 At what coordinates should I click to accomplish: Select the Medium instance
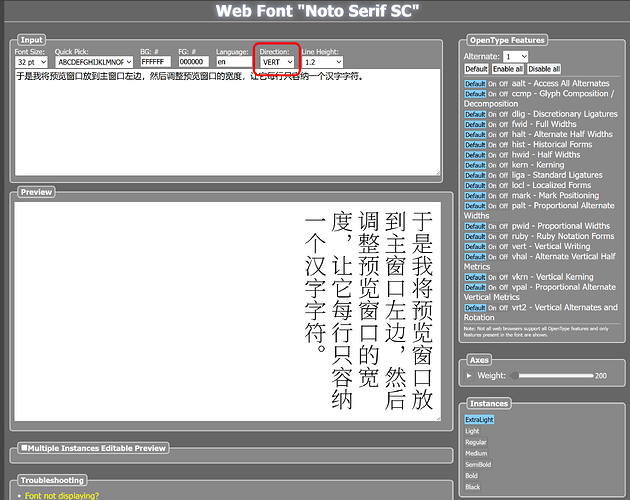pyautogui.click(x=476, y=453)
